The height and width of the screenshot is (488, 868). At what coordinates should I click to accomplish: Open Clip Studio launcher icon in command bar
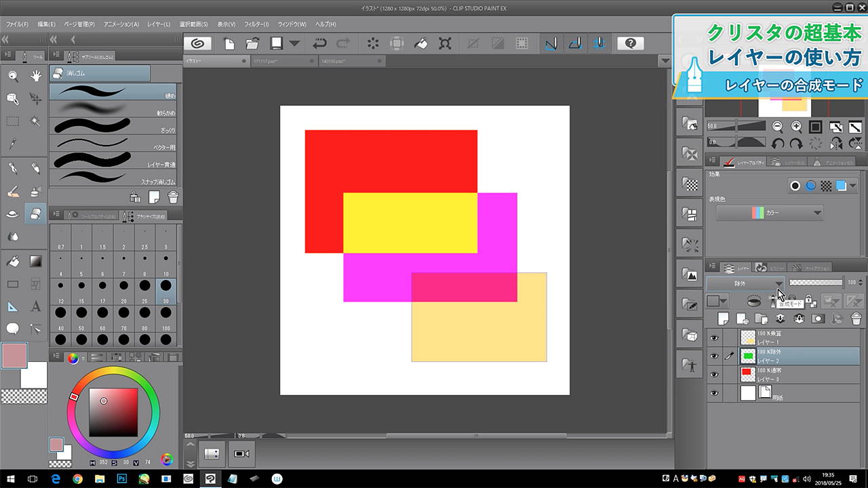pos(197,43)
